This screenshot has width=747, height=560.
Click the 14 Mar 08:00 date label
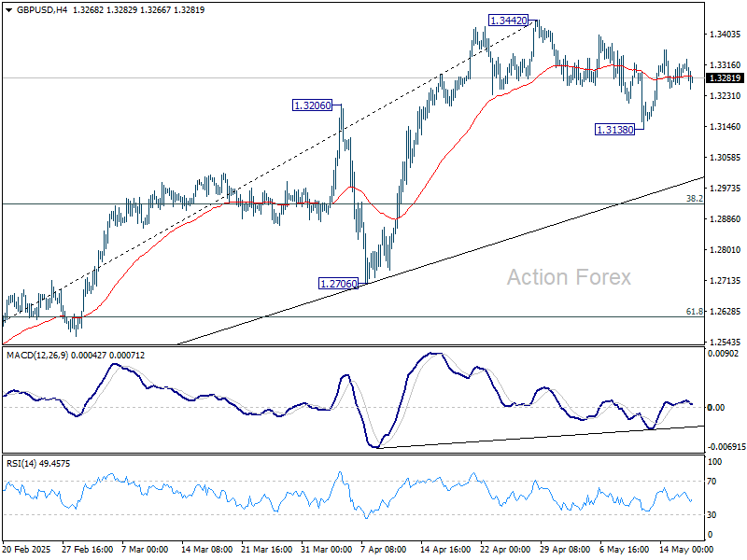(206, 550)
